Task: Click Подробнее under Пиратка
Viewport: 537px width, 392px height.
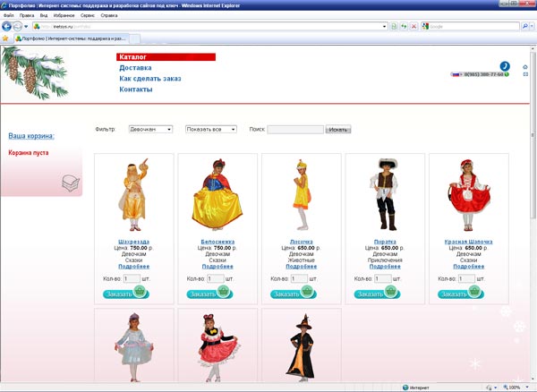Action: [x=385, y=267]
